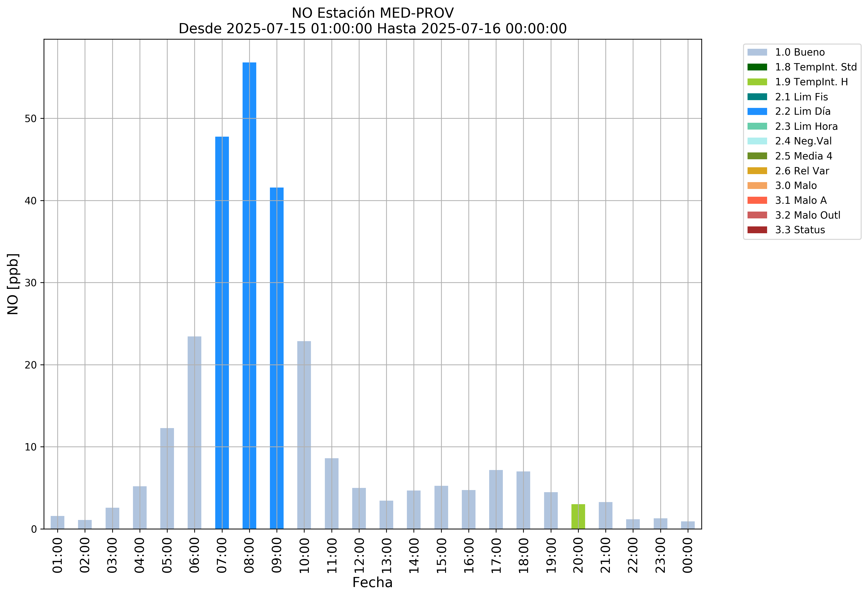Click the gray bar at 10:00
This screenshot has height=597, width=868.
click(304, 435)
